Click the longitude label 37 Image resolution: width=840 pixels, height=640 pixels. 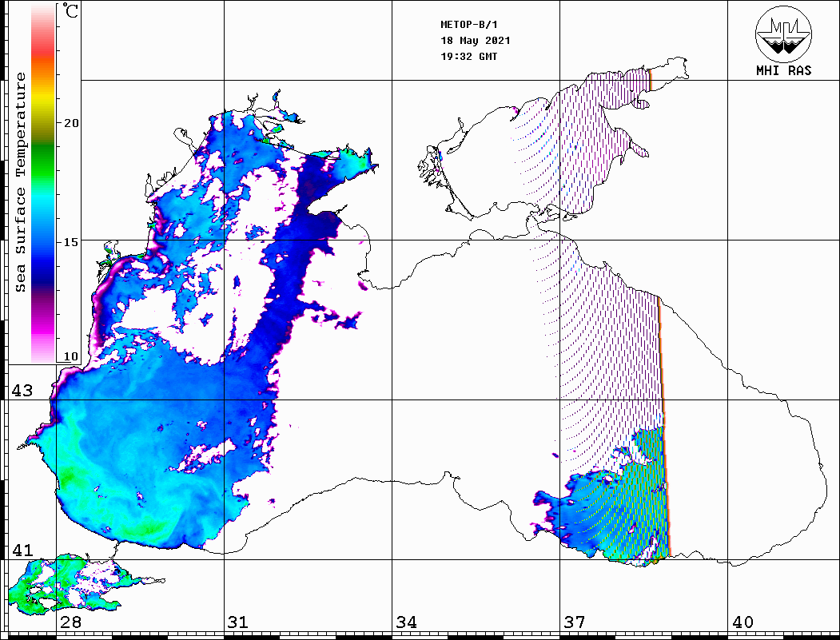(575, 622)
